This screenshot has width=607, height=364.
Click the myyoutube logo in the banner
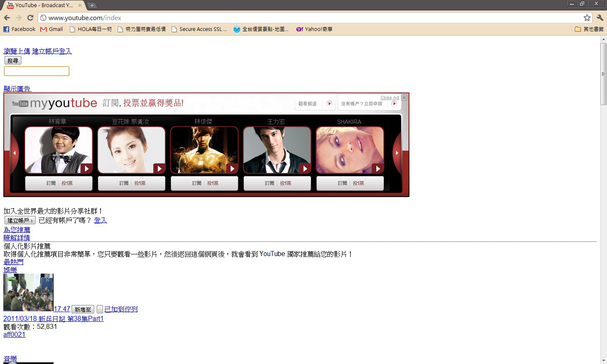click(x=54, y=103)
